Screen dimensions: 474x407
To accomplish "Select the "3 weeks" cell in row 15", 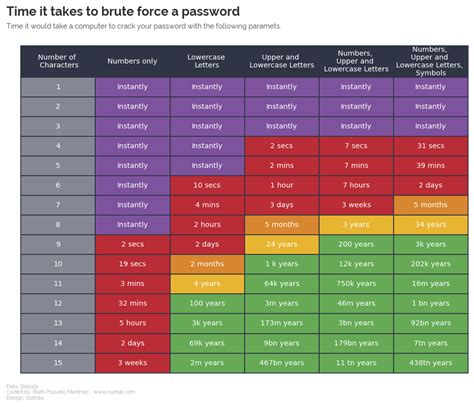I will point(132,363).
